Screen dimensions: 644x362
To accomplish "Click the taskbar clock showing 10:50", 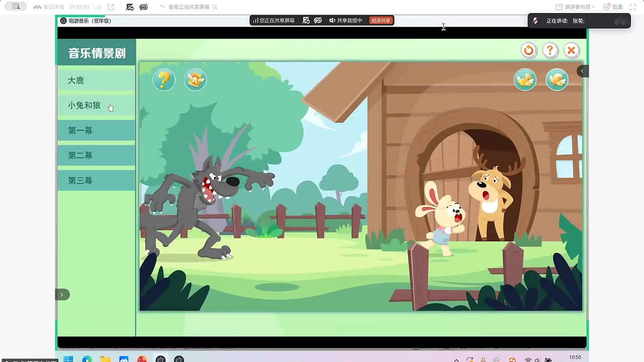I will pyautogui.click(x=575, y=357).
